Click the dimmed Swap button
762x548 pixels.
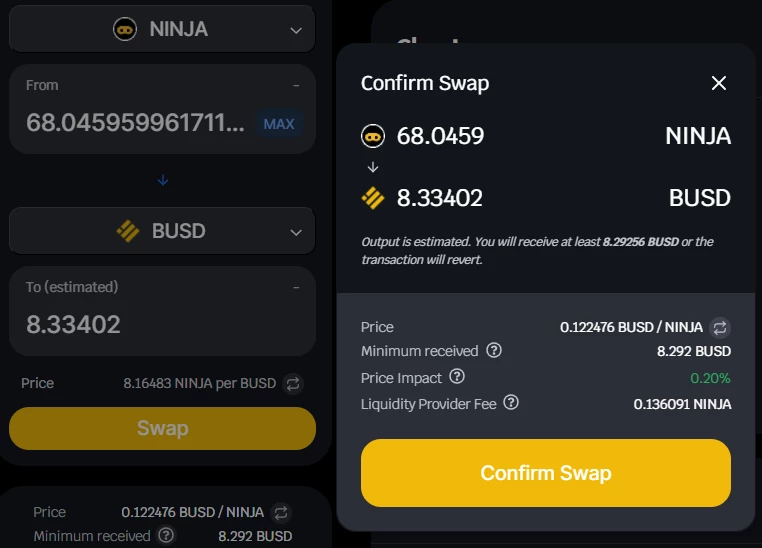[x=162, y=428]
